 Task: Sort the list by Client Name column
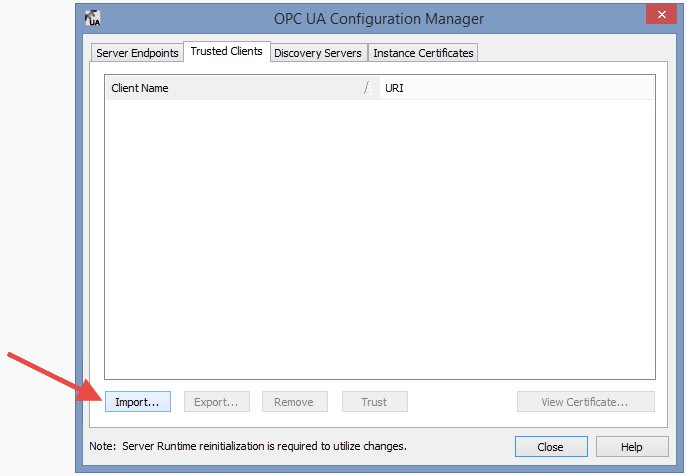tap(242, 88)
